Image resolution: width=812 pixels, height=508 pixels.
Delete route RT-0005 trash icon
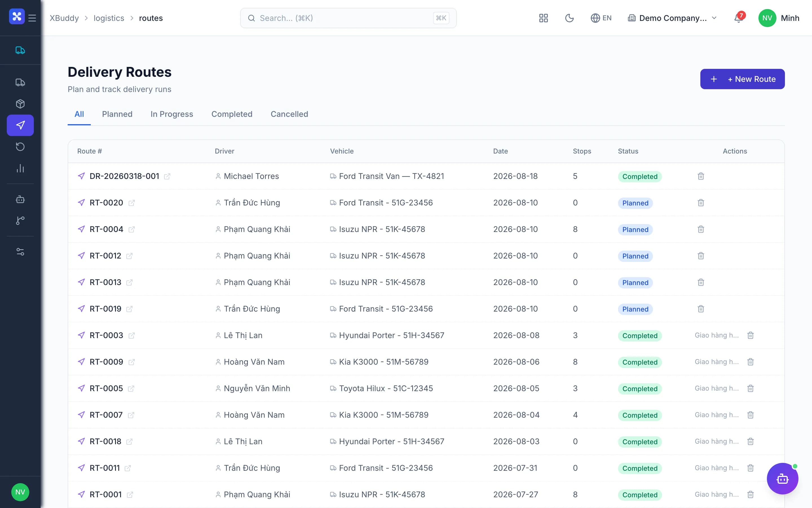(751, 388)
